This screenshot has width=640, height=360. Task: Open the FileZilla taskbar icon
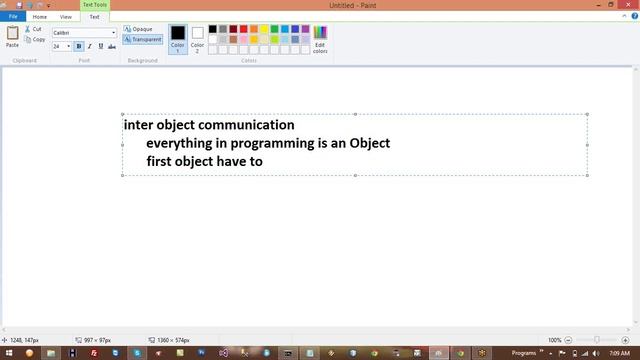[94, 353]
